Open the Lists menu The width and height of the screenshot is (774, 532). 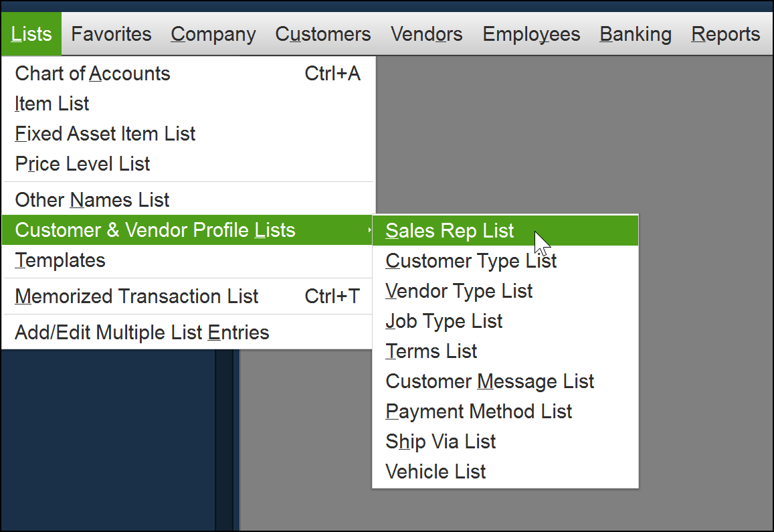(31, 33)
